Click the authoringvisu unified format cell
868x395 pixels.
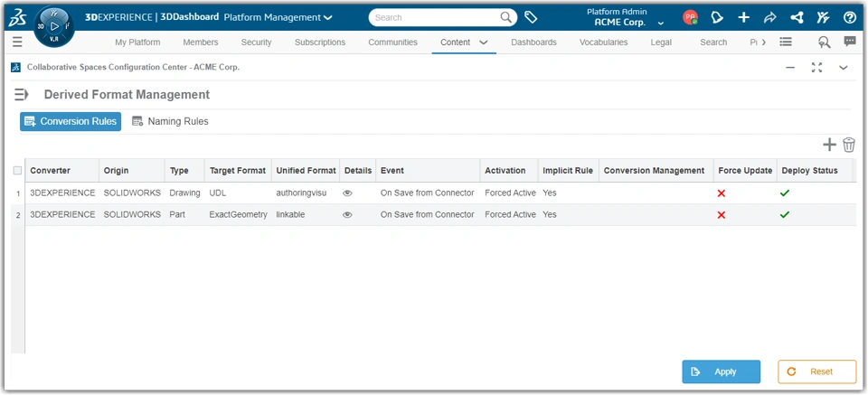(x=306, y=193)
